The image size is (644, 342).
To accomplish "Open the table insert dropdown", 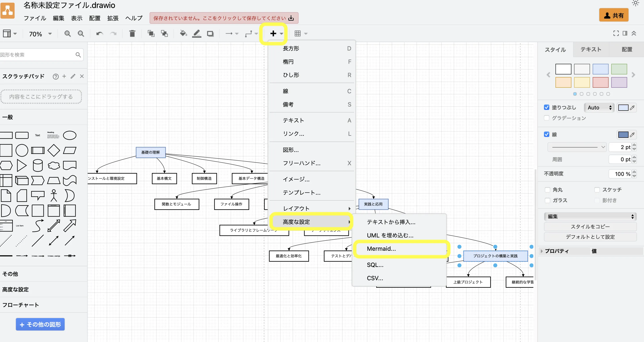I will click(x=301, y=33).
